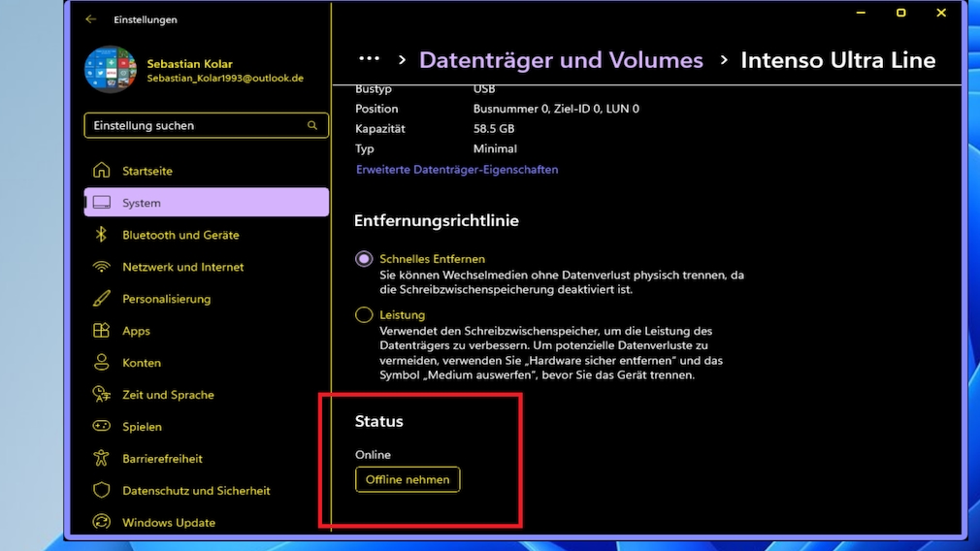Open the Apps settings category

coord(207,331)
